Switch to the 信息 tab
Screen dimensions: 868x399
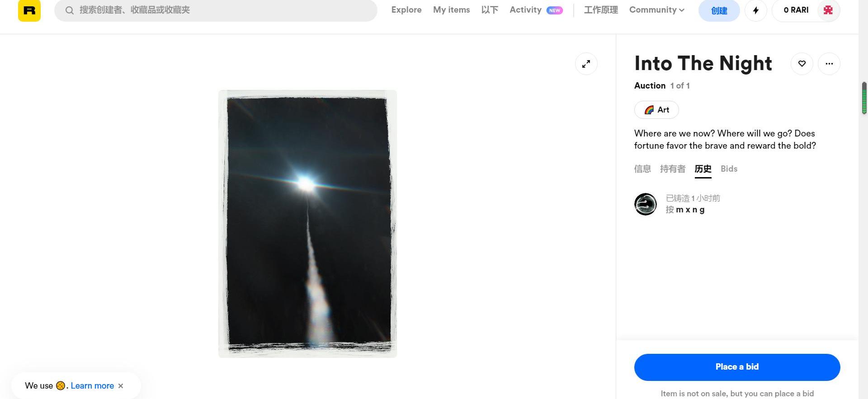(642, 169)
